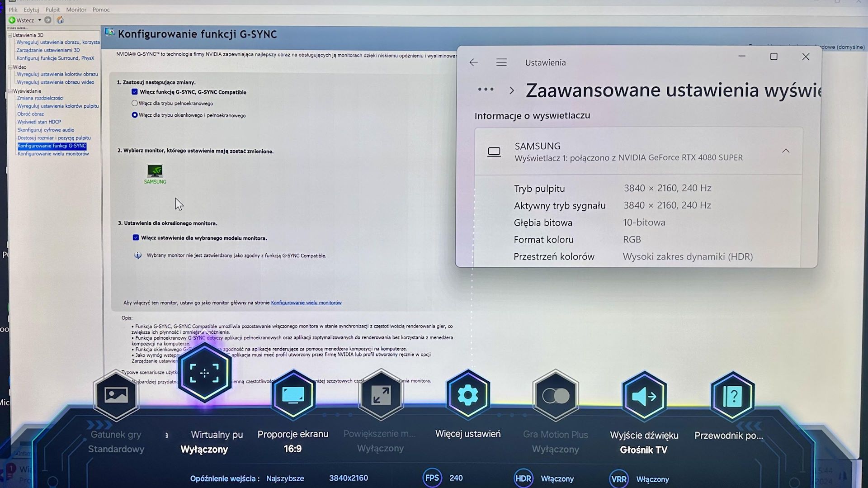Click the breadcrumb ellipsis in Ustawienia
868x488 pixels.
(x=486, y=90)
